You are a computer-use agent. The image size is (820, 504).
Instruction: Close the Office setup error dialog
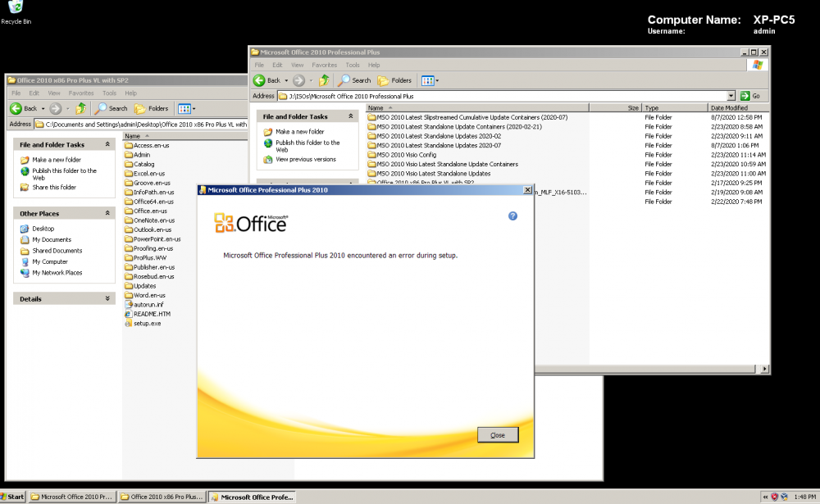pyautogui.click(x=498, y=434)
